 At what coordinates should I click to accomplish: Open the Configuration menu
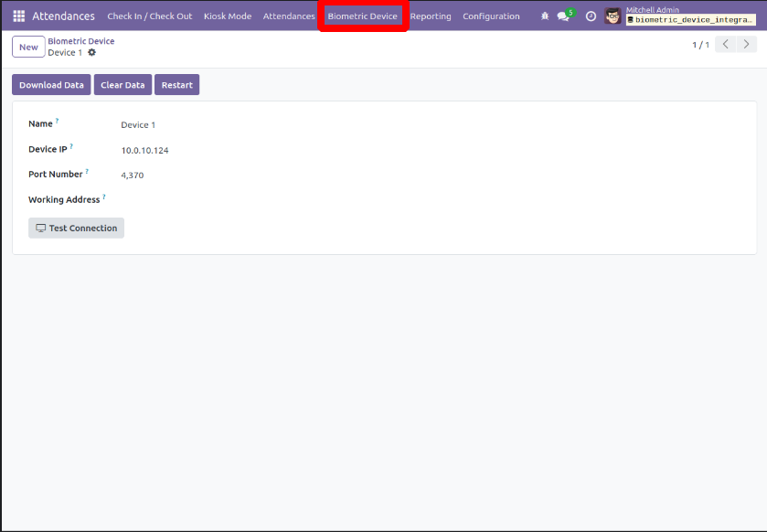pyautogui.click(x=491, y=16)
